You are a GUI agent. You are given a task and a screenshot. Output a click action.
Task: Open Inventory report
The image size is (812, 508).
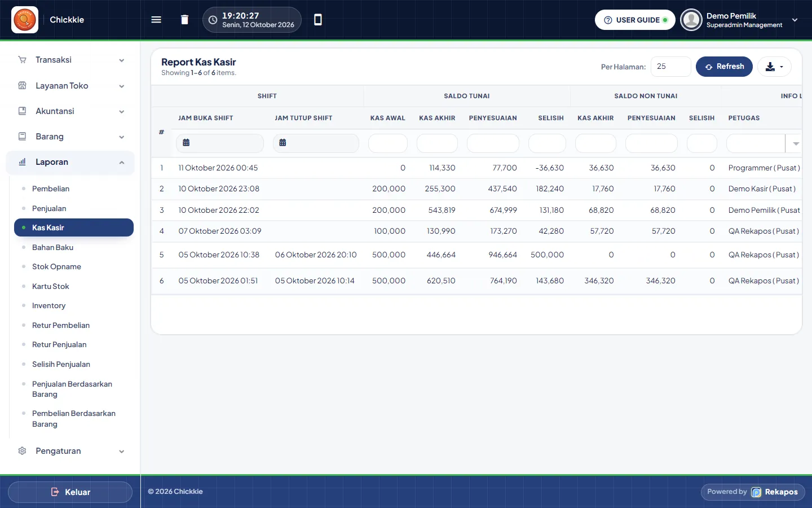48,305
